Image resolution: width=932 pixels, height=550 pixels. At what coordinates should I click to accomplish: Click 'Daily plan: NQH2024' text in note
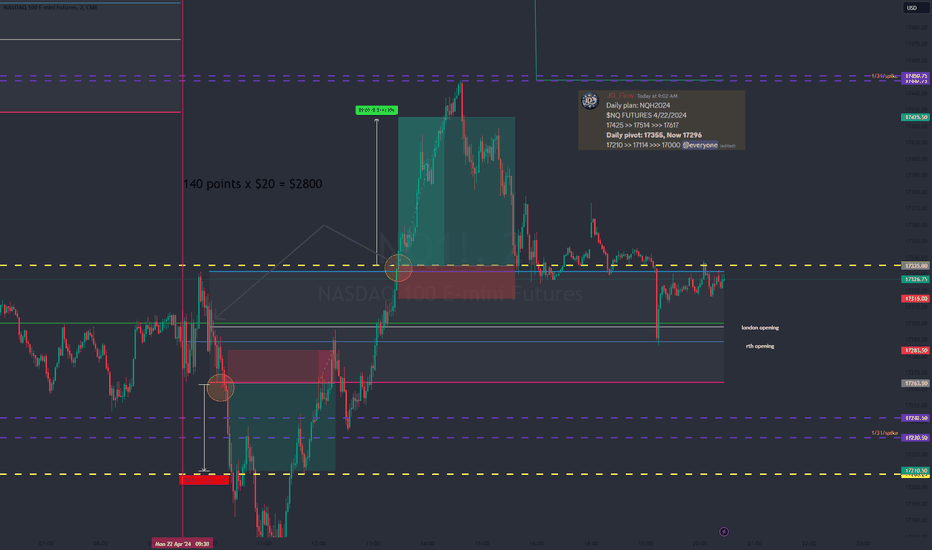coord(638,105)
